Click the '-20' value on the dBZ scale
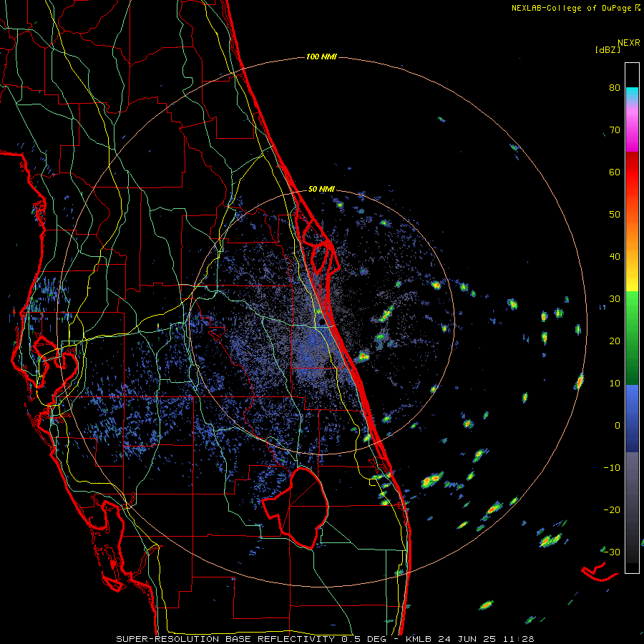This screenshot has height=644, width=644. coord(612,509)
